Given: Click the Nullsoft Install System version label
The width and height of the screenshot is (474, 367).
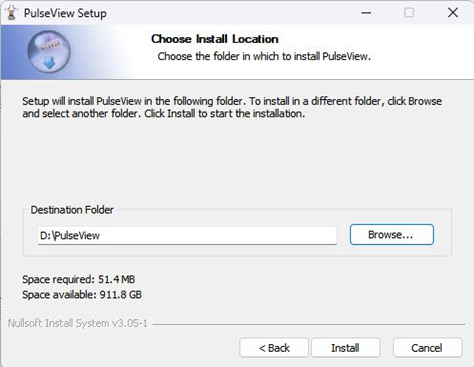Looking at the screenshot, I should pyautogui.click(x=77, y=323).
